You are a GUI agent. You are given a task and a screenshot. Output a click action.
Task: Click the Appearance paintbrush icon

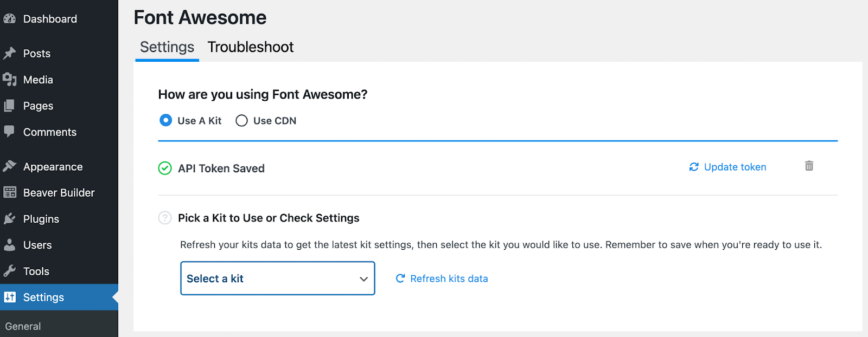9,166
